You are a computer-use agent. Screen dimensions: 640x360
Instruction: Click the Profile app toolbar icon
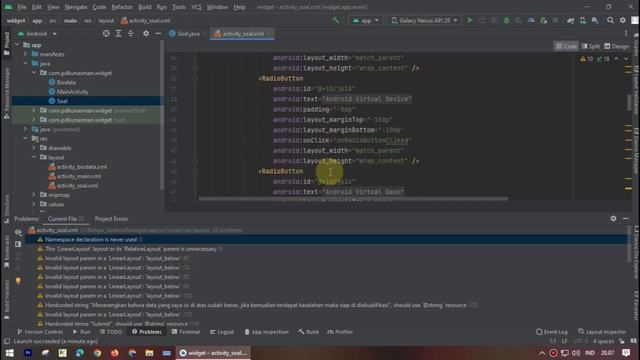tap(531, 20)
